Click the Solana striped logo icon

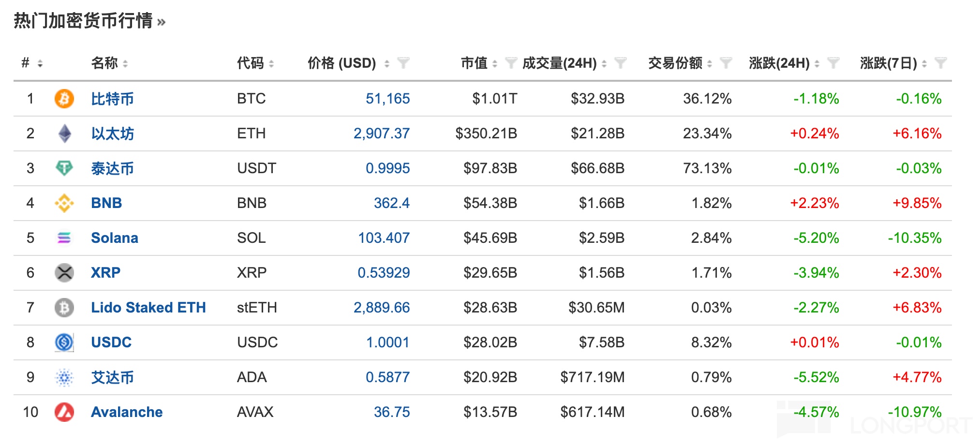[x=64, y=238]
